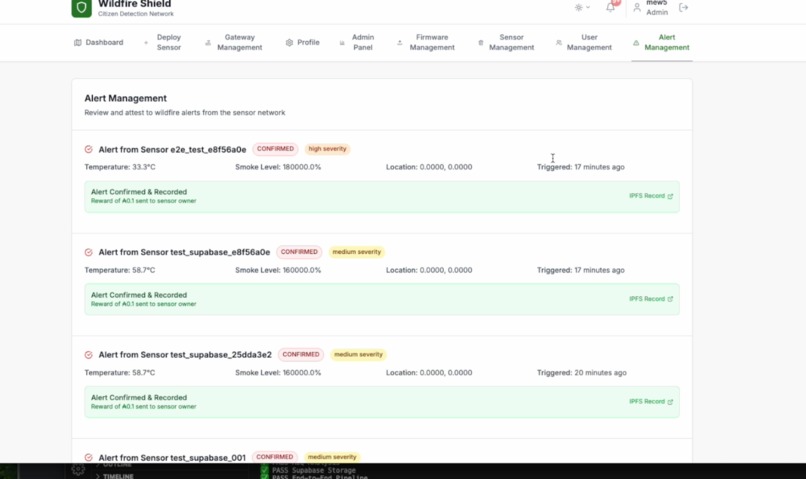Switch to Gateway Management tab
This screenshot has height=479, width=806.
[x=234, y=42]
